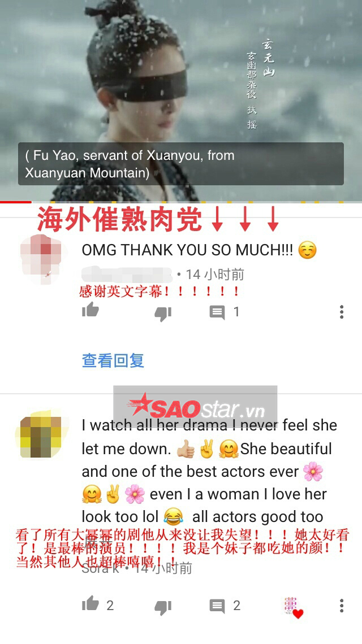Viewport: 362px width, 644px height.
Task: Like the OMG THANK YOU comment
Action: (x=90, y=310)
